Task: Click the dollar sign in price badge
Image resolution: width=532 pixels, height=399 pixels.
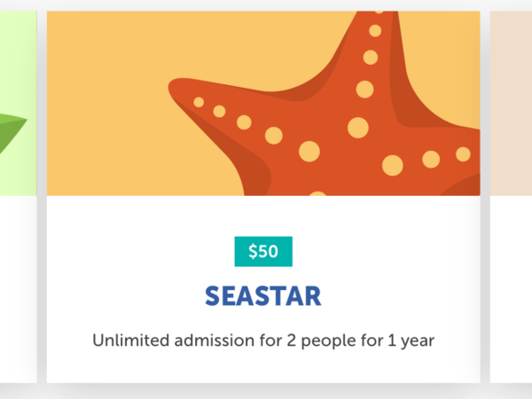Action: (x=253, y=252)
